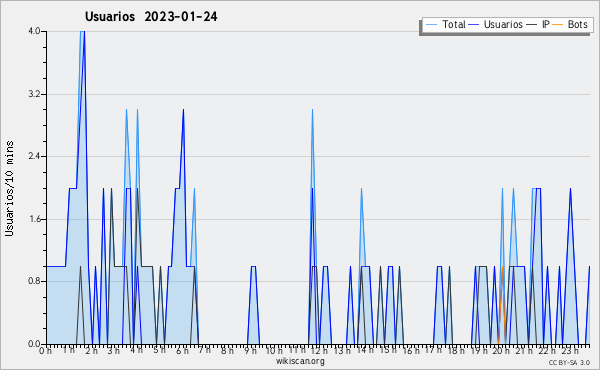
Task: Click the 0 h time label
Action: [x=46, y=350]
